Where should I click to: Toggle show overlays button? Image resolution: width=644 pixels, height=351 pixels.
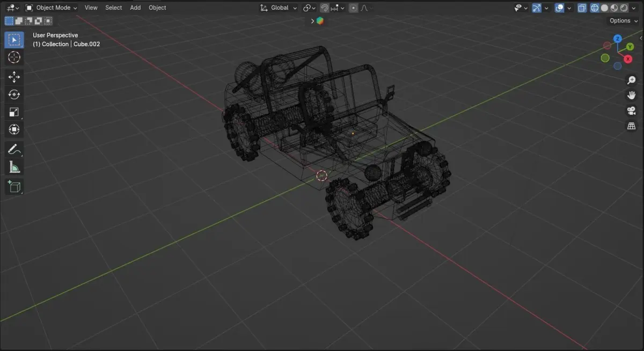coord(559,8)
